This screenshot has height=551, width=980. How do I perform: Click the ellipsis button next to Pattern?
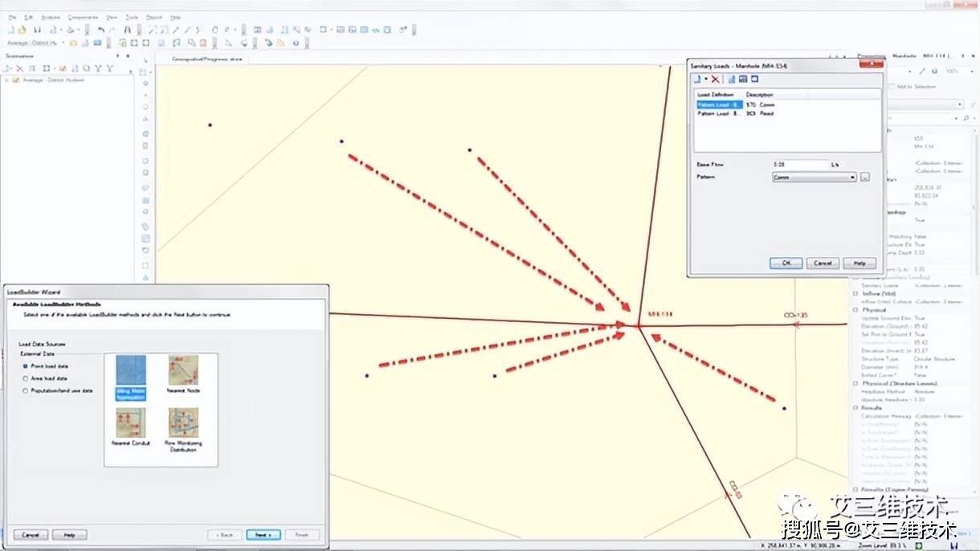(x=865, y=177)
